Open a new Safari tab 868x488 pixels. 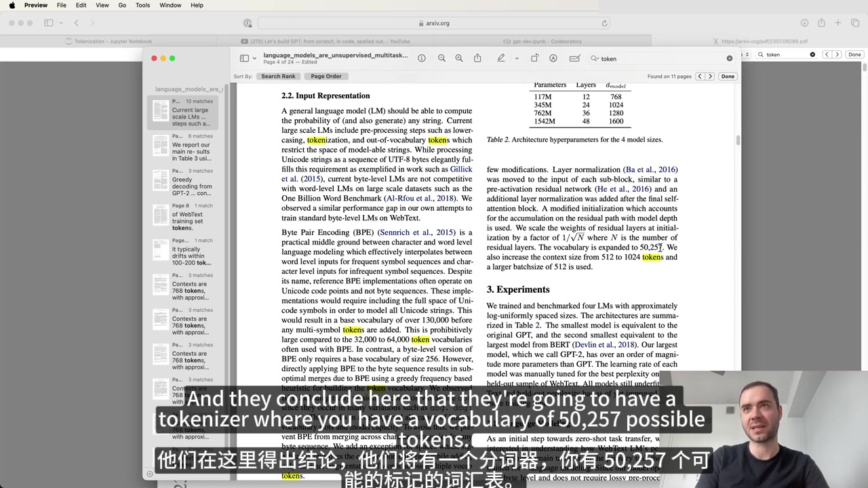(838, 23)
